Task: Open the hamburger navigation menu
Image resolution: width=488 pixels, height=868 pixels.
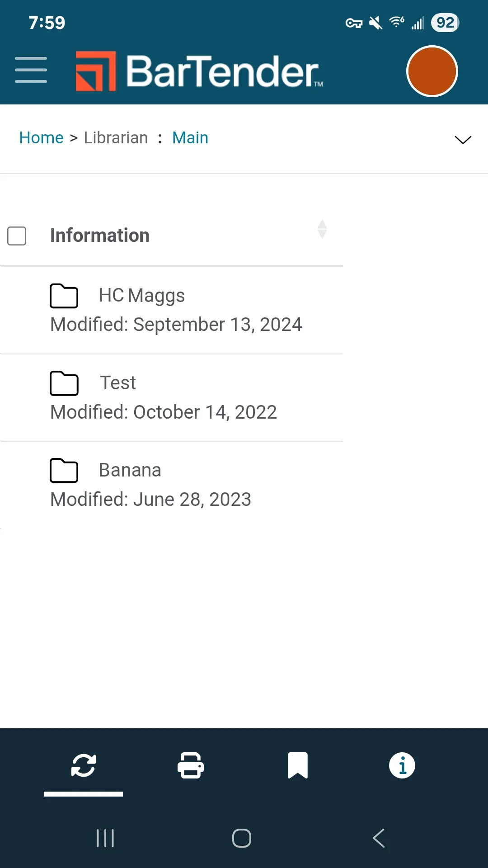Action: [x=31, y=70]
